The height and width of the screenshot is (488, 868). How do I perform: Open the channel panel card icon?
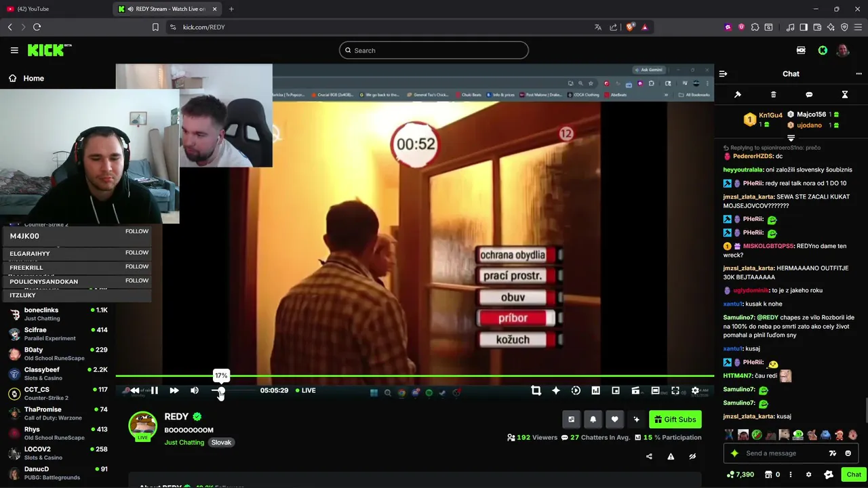point(571,420)
